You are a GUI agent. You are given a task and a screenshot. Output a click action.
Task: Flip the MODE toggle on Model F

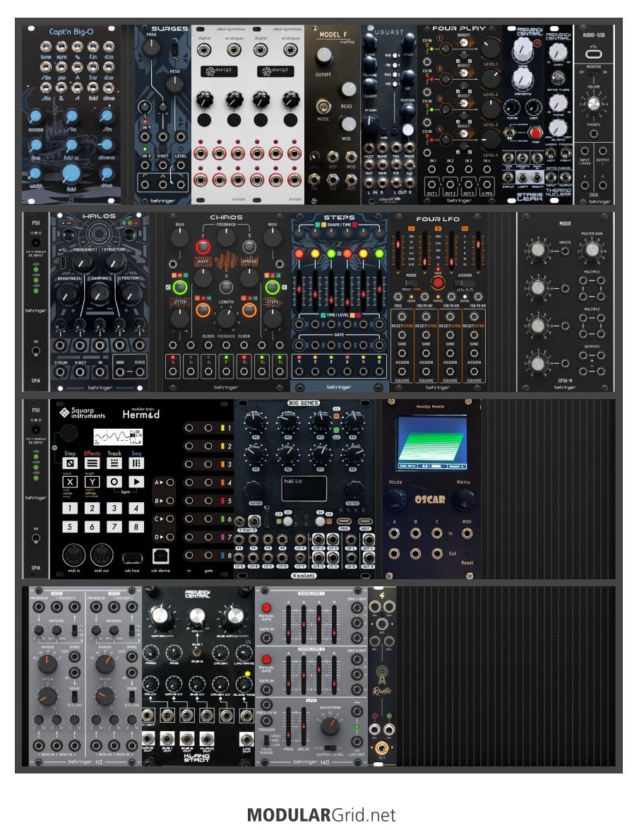[323, 107]
